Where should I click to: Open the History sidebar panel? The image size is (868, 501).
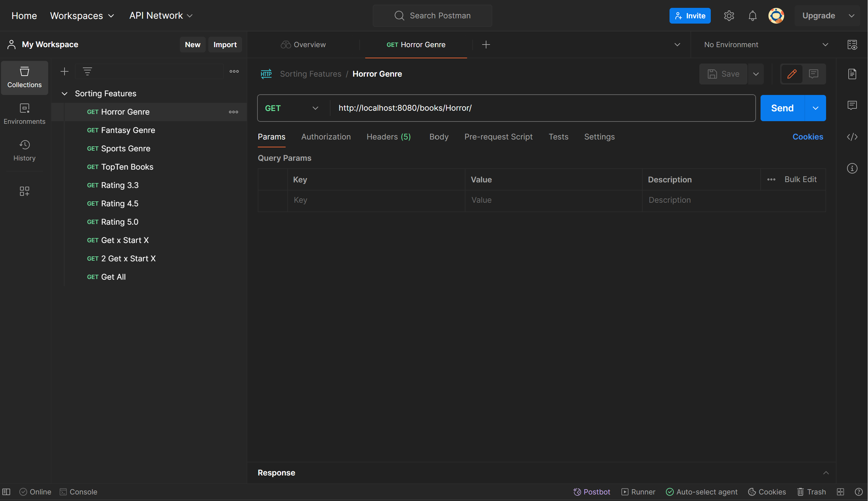(x=25, y=150)
